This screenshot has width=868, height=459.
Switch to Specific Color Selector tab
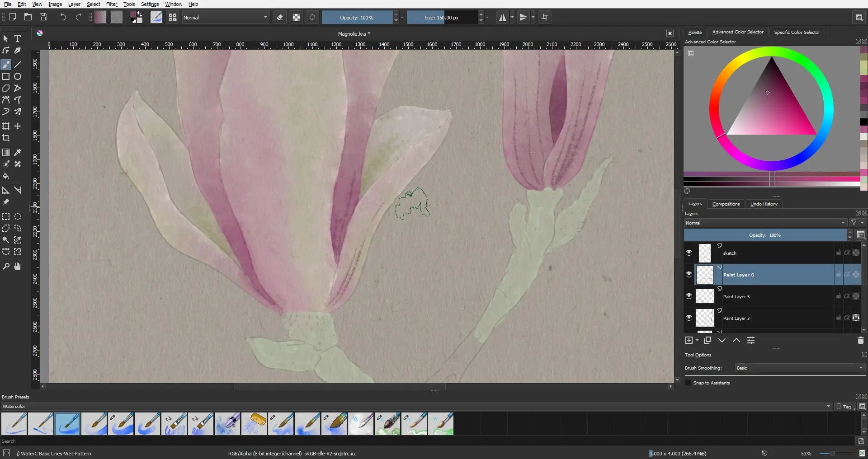point(797,33)
